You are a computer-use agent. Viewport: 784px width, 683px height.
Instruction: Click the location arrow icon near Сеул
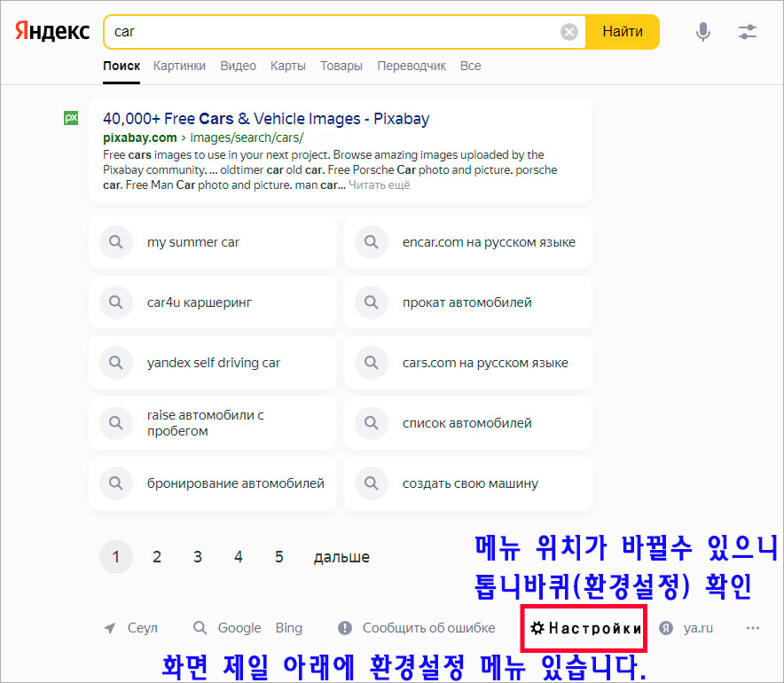coord(109,628)
